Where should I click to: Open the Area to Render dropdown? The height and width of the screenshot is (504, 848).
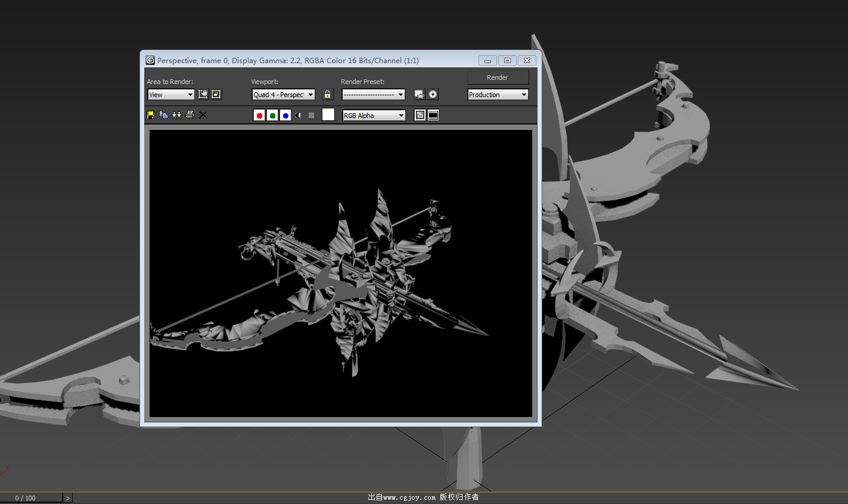pos(171,95)
